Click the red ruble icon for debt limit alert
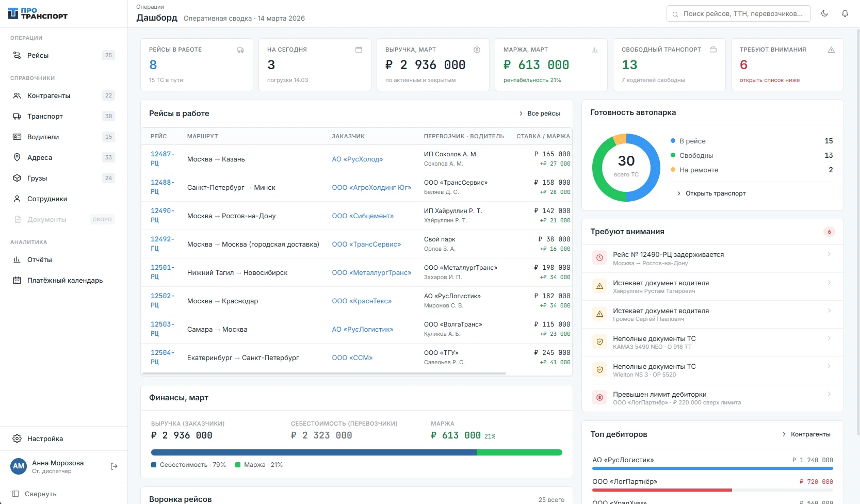Viewport: 860px width, 504px height. (599, 397)
